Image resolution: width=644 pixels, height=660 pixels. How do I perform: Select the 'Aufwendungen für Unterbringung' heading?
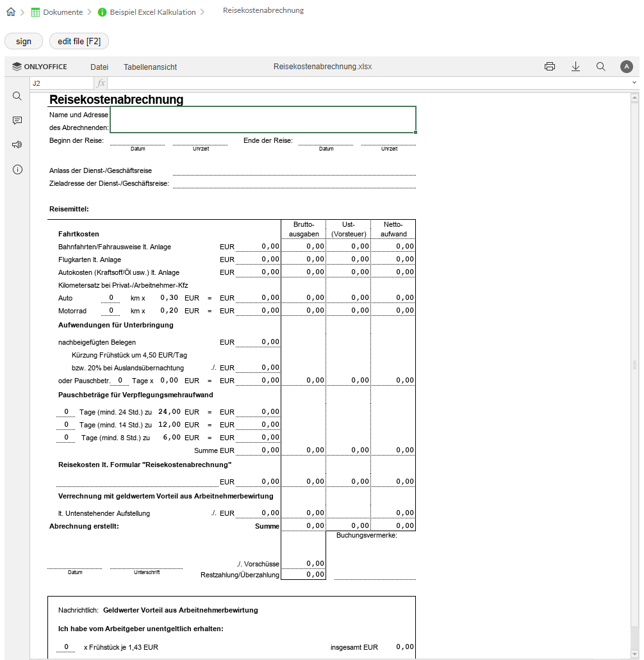pyautogui.click(x=116, y=325)
